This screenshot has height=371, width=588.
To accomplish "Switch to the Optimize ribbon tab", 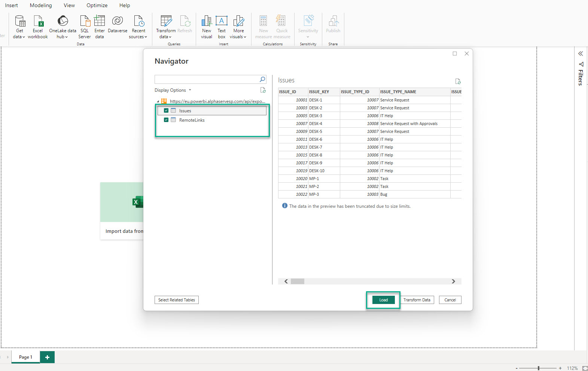I will [x=97, y=5].
